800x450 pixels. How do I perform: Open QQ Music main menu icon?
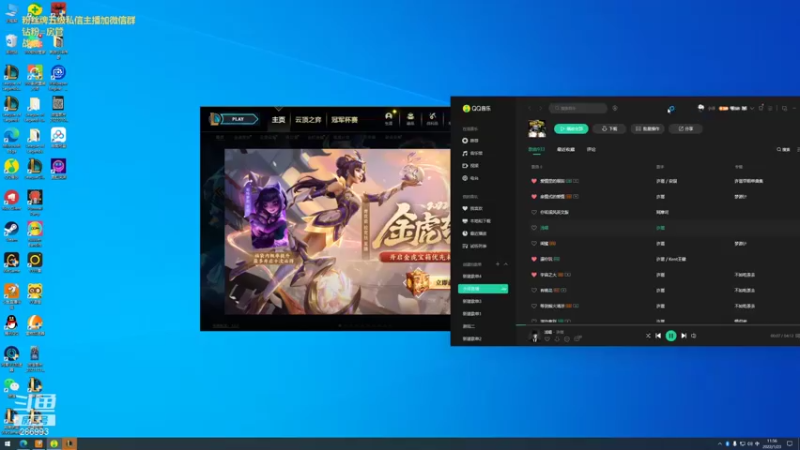coord(770,108)
